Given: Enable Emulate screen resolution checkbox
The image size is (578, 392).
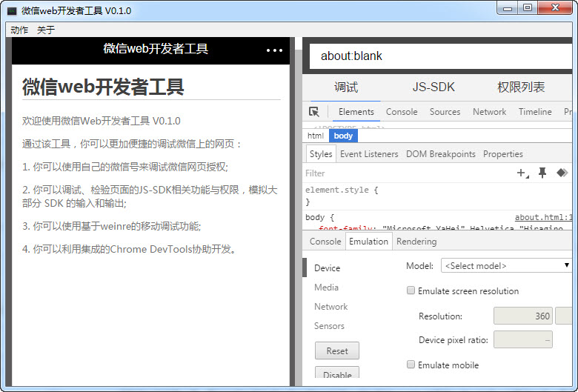Looking at the screenshot, I should pyautogui.click(x=411, y=291).
